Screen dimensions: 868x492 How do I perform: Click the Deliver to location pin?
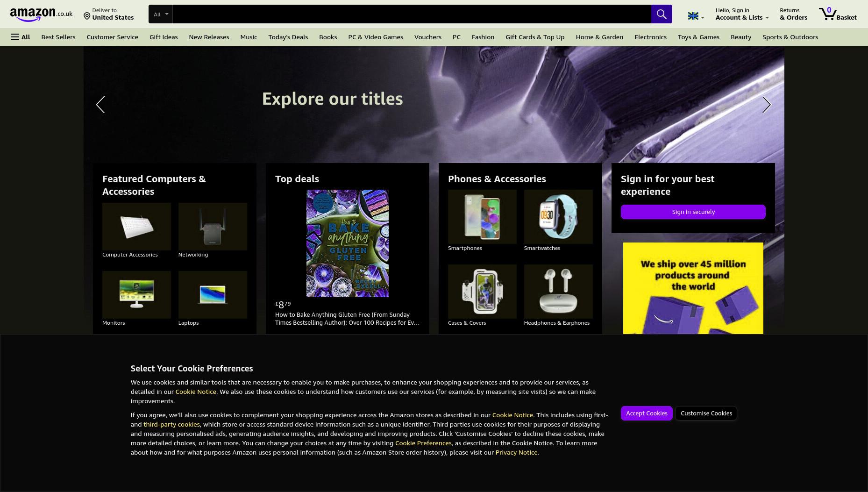point(87,17)
